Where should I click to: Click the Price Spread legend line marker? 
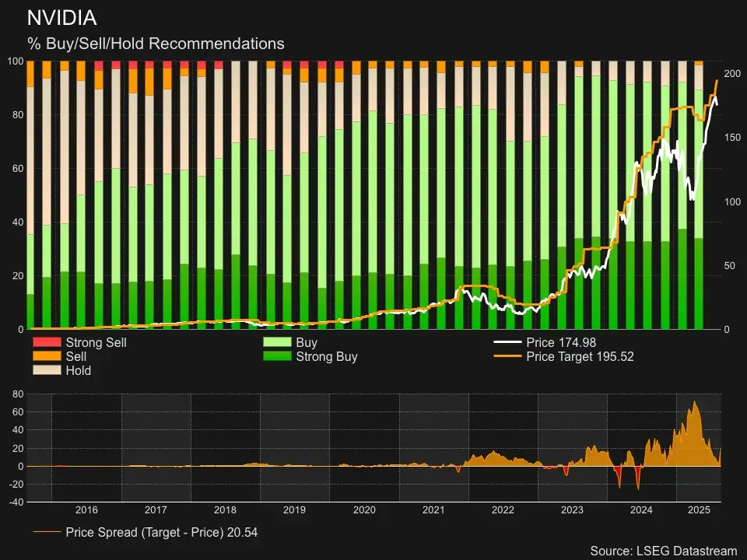(x=47, y=532)
